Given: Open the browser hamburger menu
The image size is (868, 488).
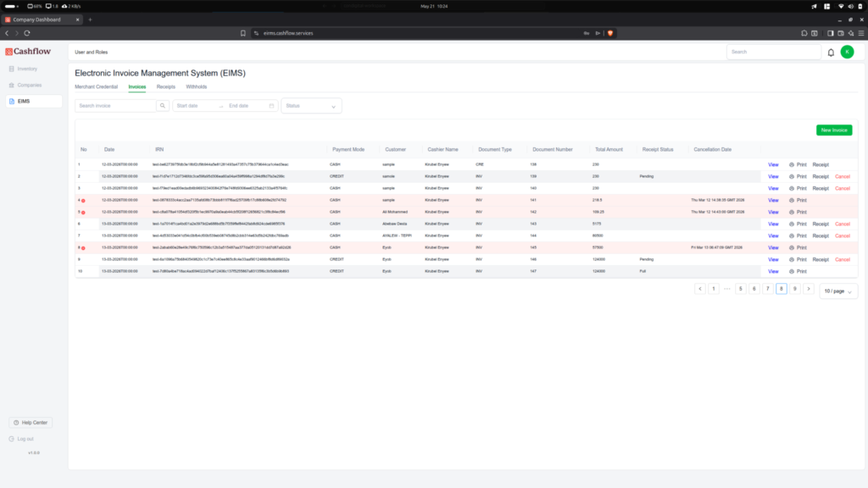Looking at the screenshot, I should (861, 33).
